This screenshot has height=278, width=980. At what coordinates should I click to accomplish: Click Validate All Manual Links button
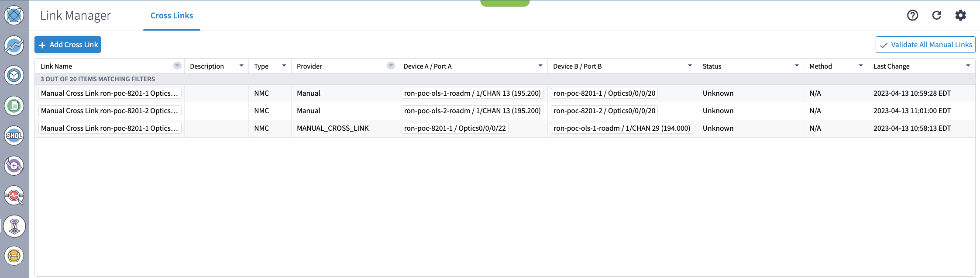point(925,45)
